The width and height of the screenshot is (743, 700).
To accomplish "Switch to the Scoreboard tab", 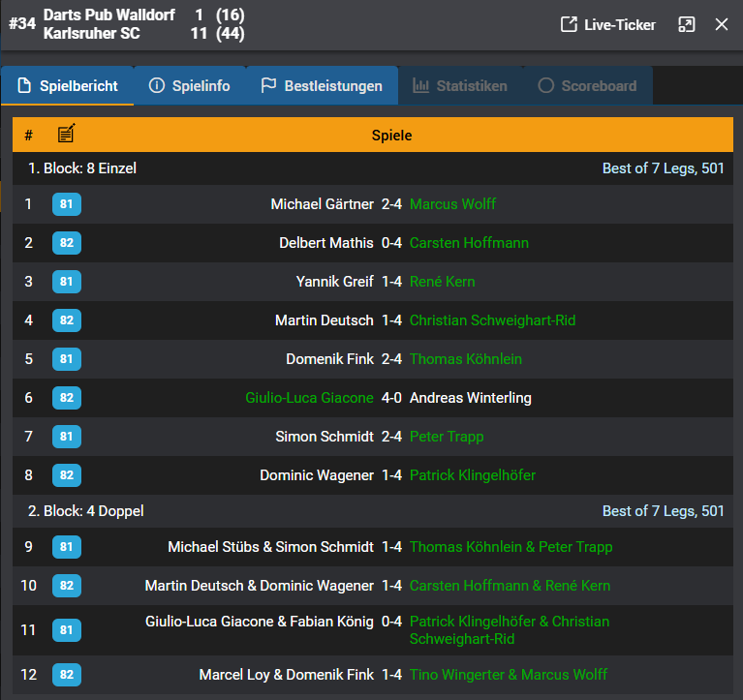I will 587,86.
